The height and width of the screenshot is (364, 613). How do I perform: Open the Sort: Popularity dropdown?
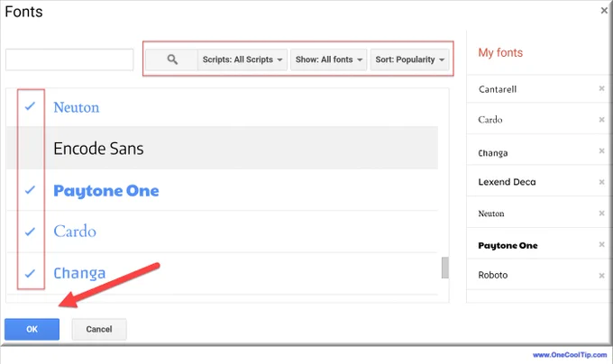[x=409, y=59]
